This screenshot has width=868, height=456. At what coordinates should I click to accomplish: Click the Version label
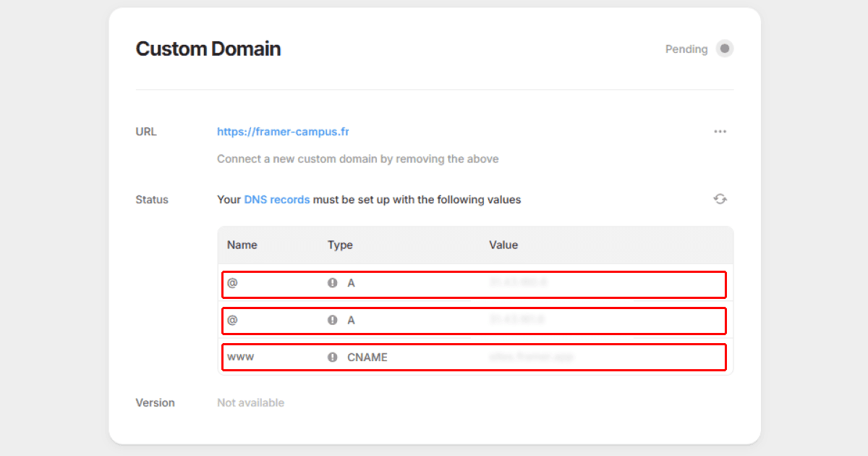coord(156,402)
